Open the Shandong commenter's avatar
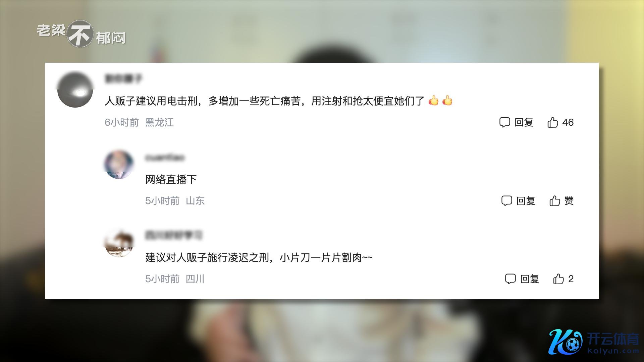This screenshot has height=362, width=644. pos(119,165)
